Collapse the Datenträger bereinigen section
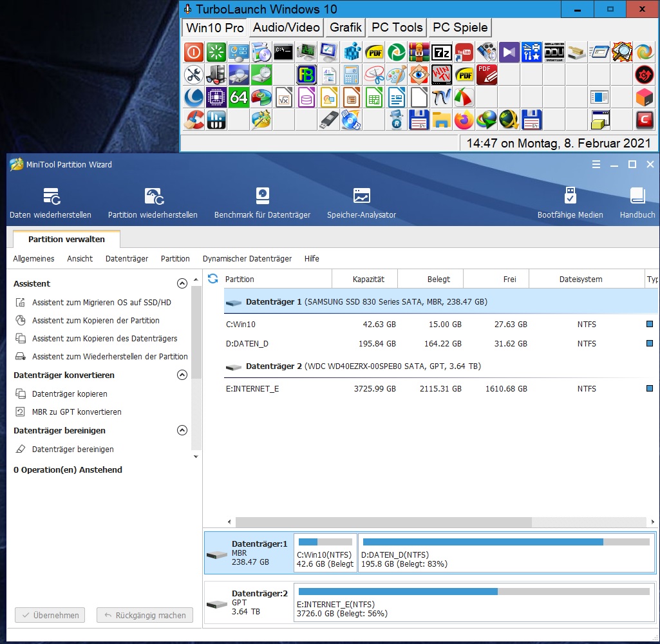 tap(182, 430)
